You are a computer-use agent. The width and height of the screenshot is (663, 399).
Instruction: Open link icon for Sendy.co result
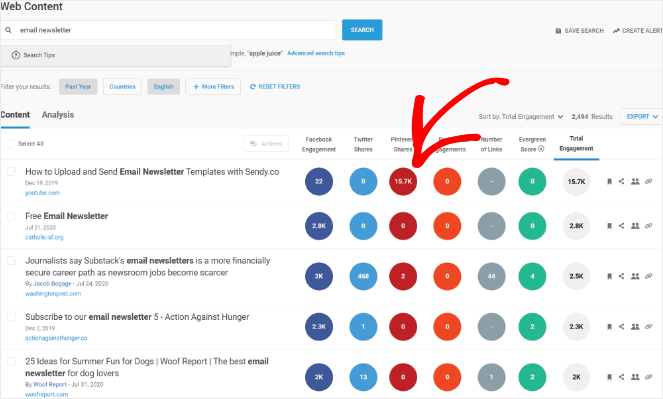click(x=649, y=181)
